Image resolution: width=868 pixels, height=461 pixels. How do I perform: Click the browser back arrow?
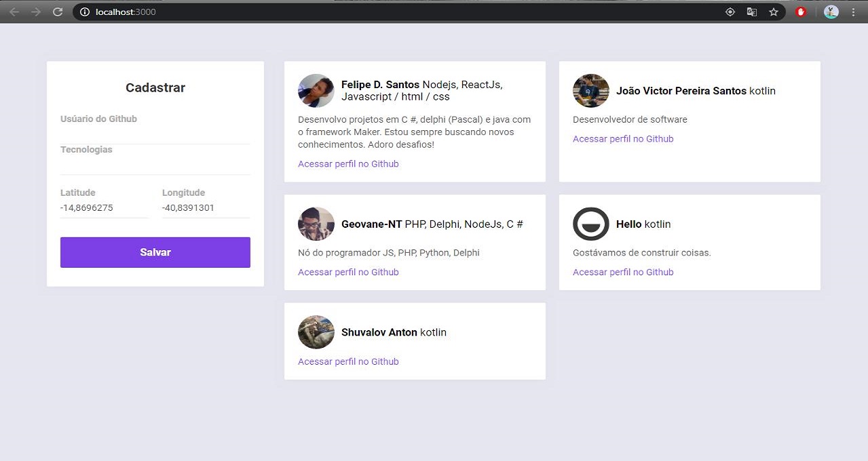click(x=14, y=12)
